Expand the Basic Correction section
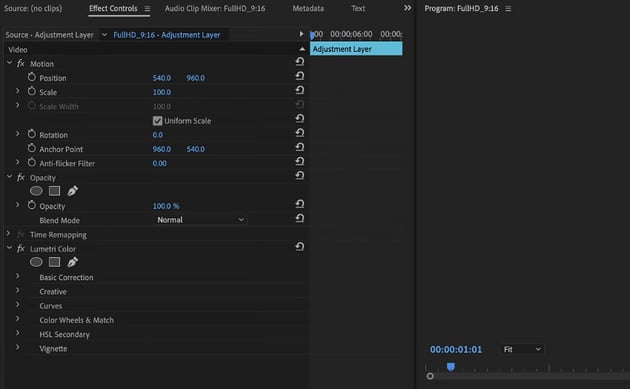 coord(18,276)
